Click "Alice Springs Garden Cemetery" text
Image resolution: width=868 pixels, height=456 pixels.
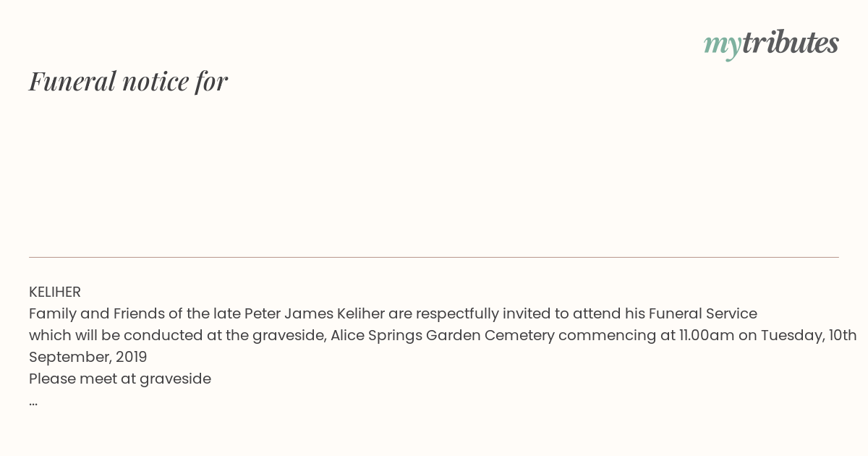443,336
